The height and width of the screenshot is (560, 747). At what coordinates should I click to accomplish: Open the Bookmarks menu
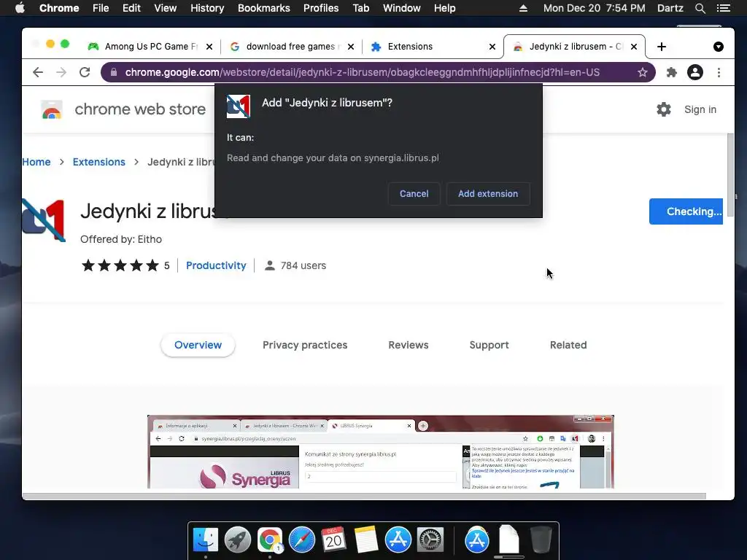tap(264, 8)
